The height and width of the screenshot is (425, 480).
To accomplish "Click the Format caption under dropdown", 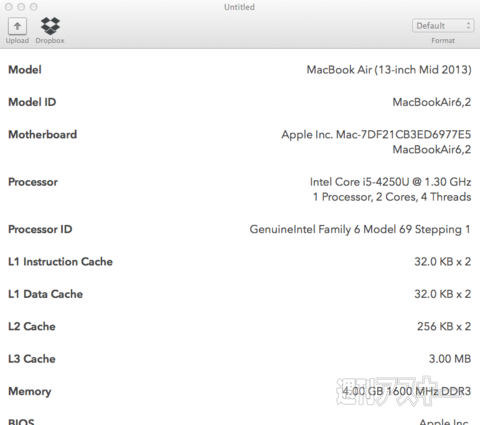I will pyautogui.click(x=443, y=41).
